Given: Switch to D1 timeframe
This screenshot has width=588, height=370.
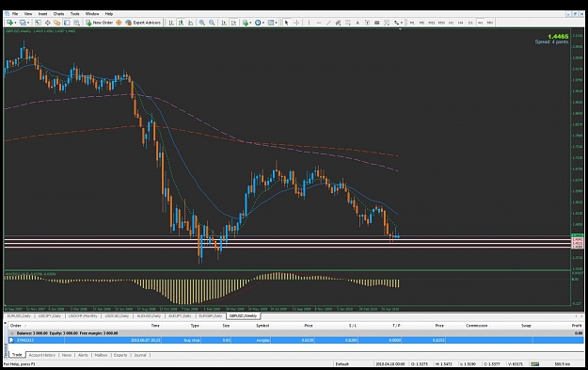Looking at the screenshot, I should (470, 23).
